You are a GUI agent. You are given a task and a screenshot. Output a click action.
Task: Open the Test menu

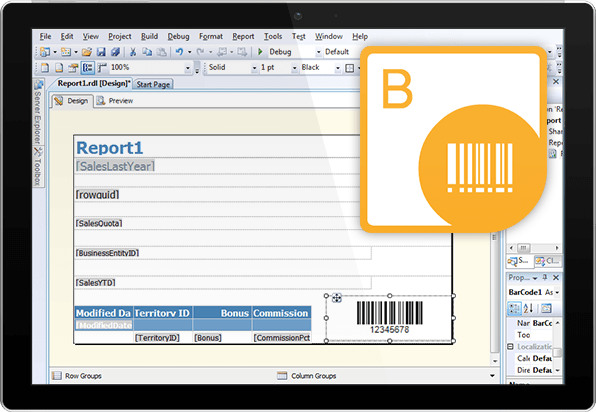(x=298, y=36)
